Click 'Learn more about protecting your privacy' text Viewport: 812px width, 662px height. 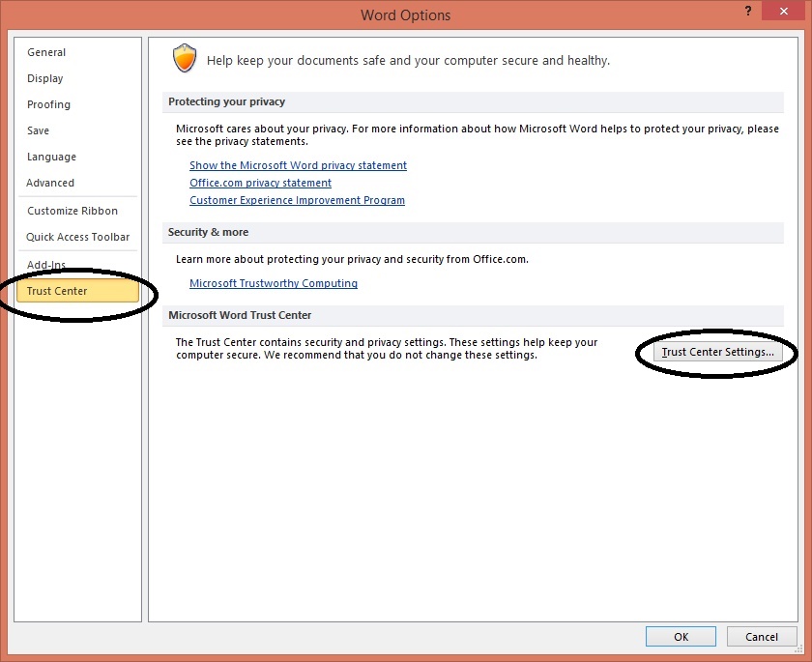point(352,259)
